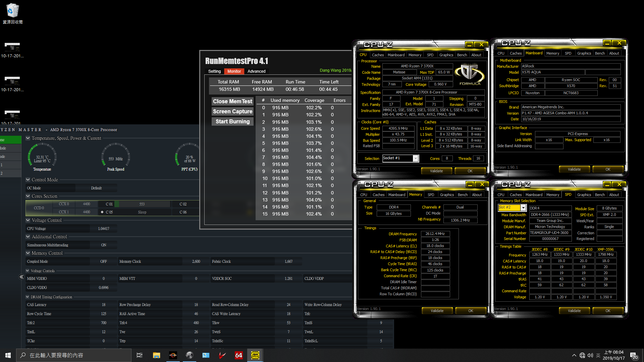
Task: Click the Total RAM value 16315 MB
Action: point(229,89)
